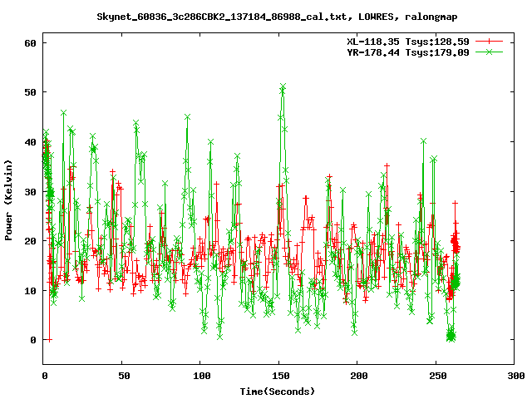Click the x-axis tick label 300

(x=516, y=376)
